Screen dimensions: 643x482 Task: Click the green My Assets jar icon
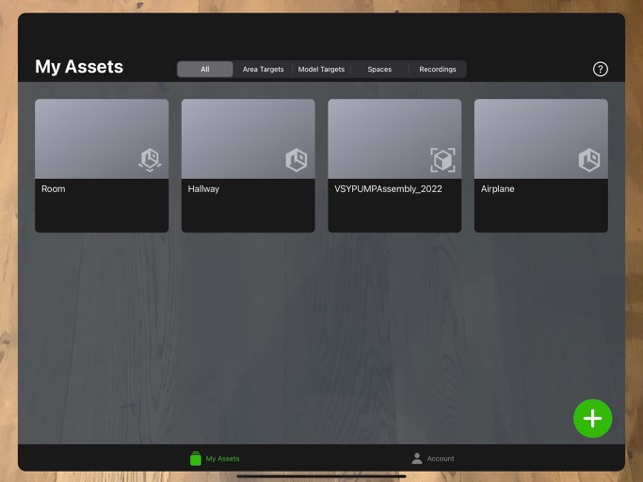196,458
